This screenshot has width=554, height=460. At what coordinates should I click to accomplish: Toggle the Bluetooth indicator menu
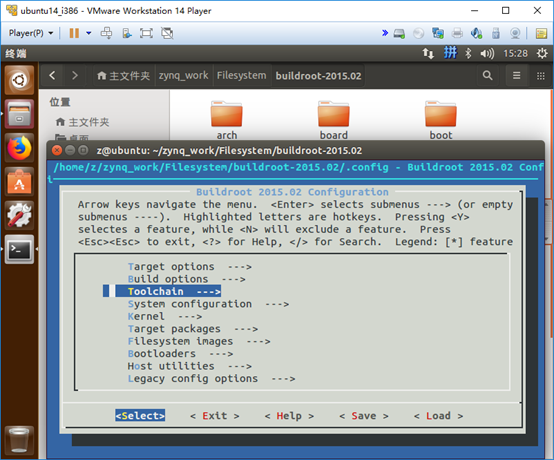pos(468,54)
